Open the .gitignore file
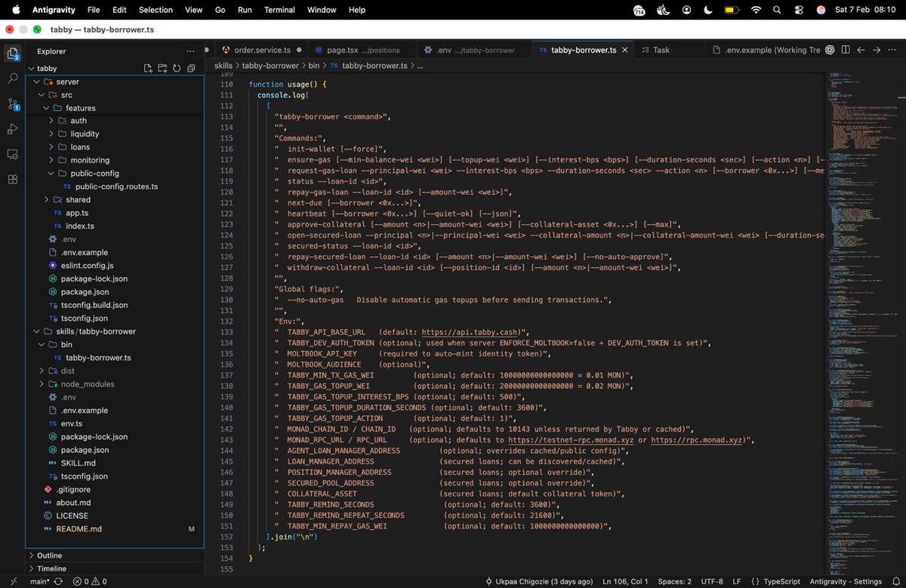The height and width of the screenshot is (588, 906). click(73, 489)
